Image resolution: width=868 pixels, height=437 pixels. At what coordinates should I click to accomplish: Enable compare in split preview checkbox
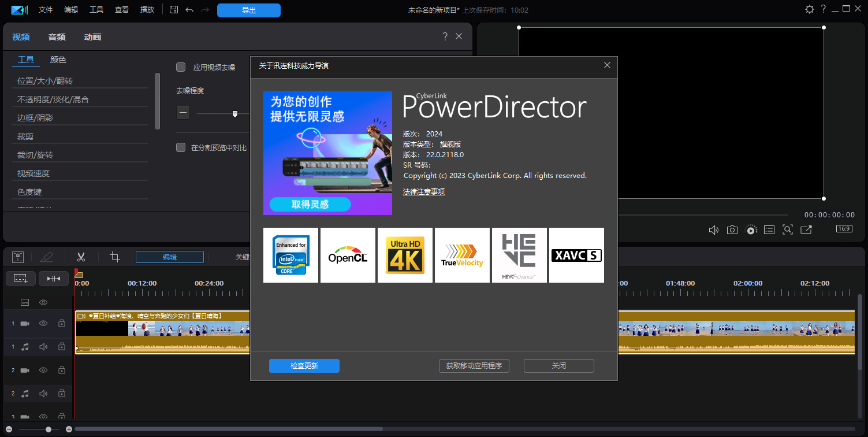[181, 147]
